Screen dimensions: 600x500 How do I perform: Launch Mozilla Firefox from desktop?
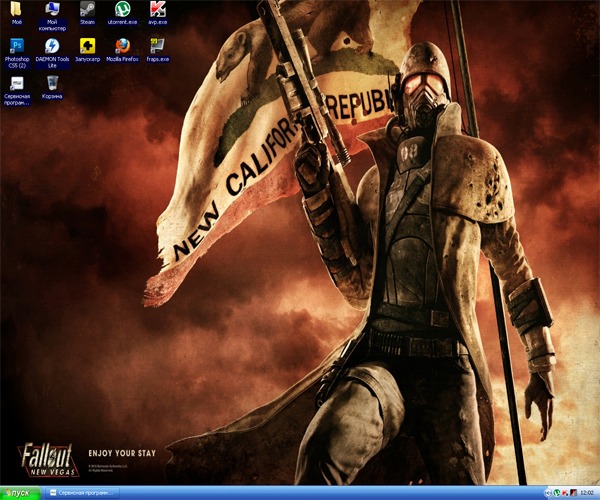click(x=122, y=50)
